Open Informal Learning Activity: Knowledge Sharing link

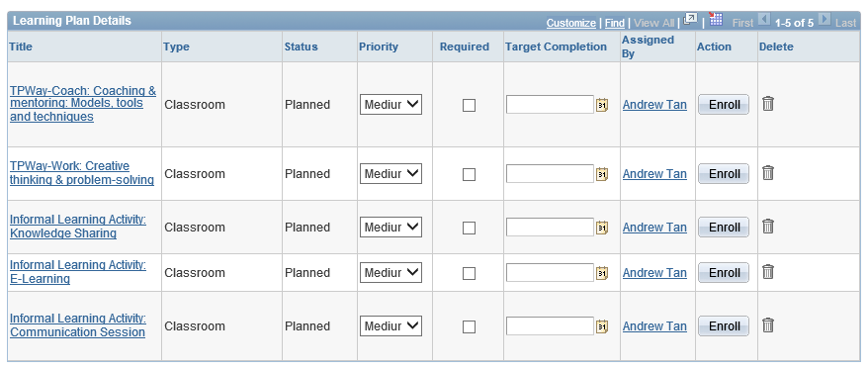click(78, 227)
